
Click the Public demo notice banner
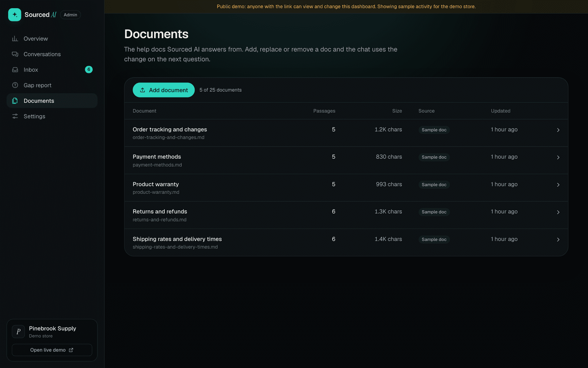click(x=346, y=6)
